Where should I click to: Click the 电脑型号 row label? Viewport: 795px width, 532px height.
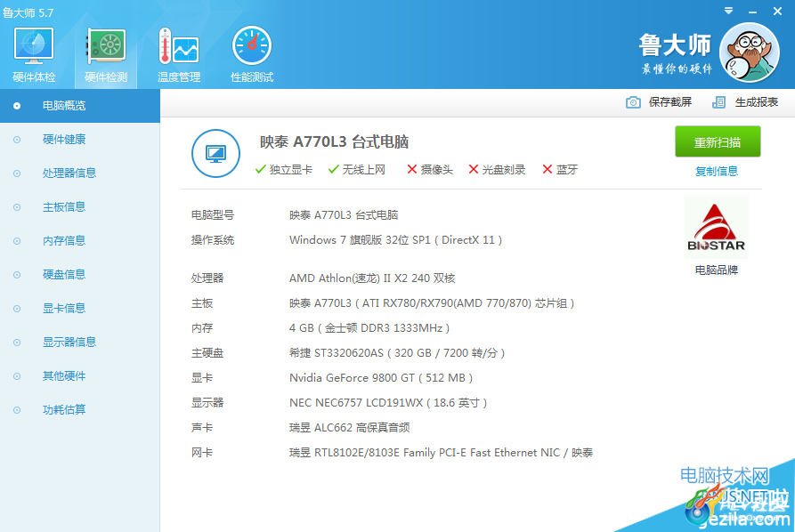213,215
